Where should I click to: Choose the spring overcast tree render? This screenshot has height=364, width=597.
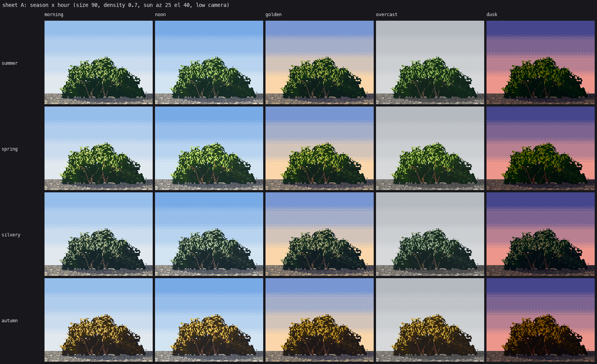(x=430, y=148)
